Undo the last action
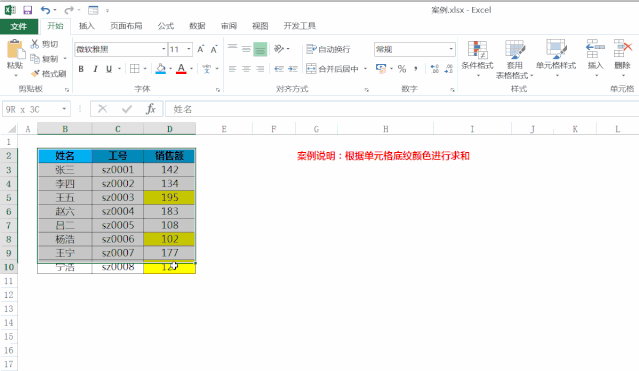Image resolution: width=639 pixels, height=371 pixels. 45,10
